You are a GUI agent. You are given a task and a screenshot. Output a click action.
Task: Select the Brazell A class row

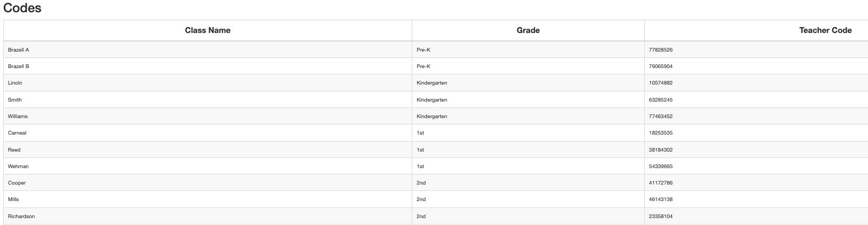[436, 49]
